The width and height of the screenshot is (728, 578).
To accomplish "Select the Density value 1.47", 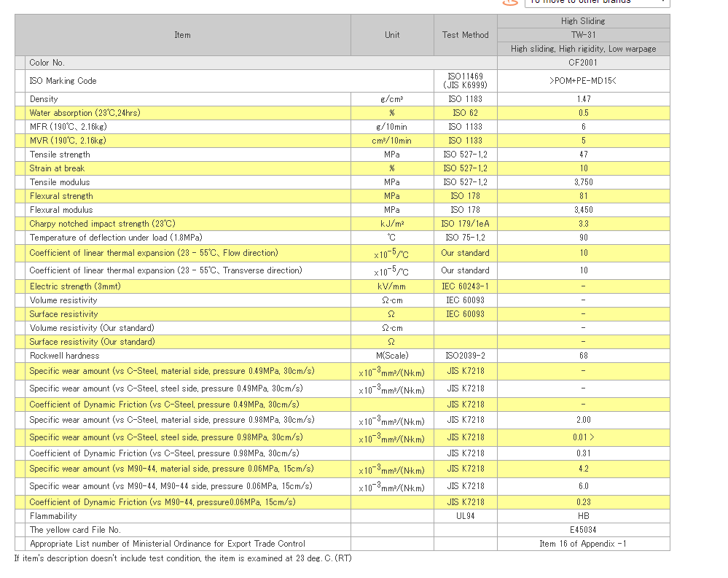I will click(583, 99).
